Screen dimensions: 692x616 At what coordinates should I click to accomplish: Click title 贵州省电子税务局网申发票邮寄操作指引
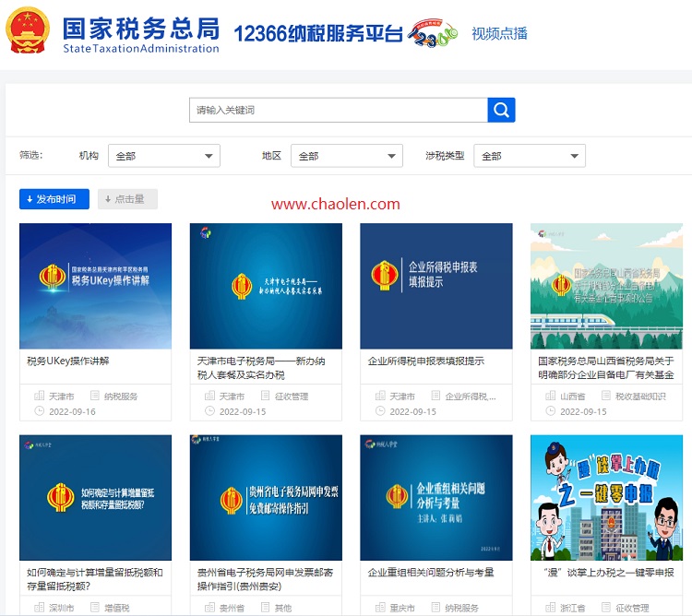tap(265, 579)
